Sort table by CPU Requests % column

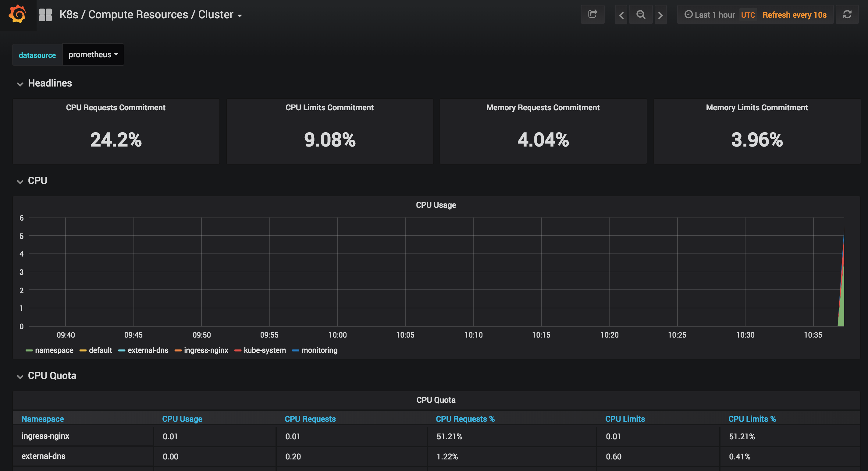(465, 419)
